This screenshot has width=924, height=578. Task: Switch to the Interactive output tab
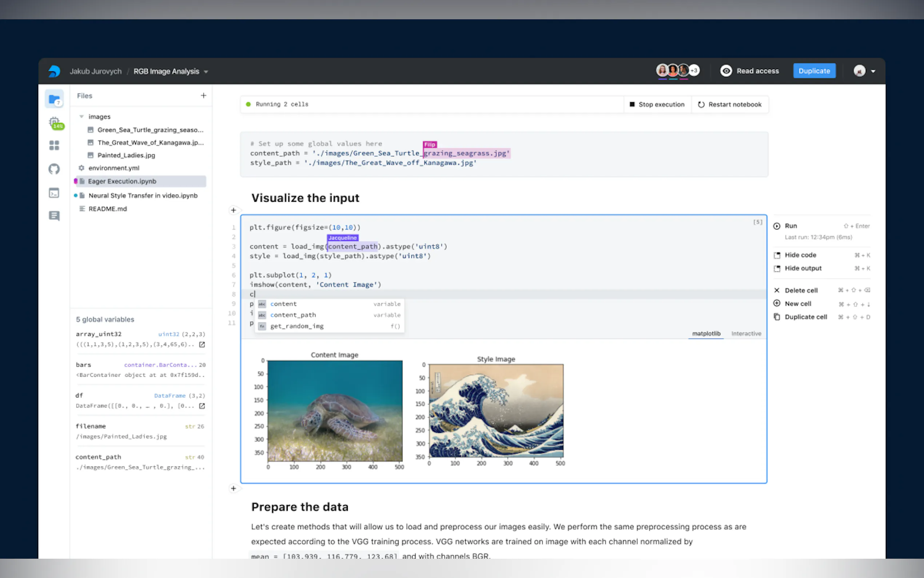coord(746,334)
